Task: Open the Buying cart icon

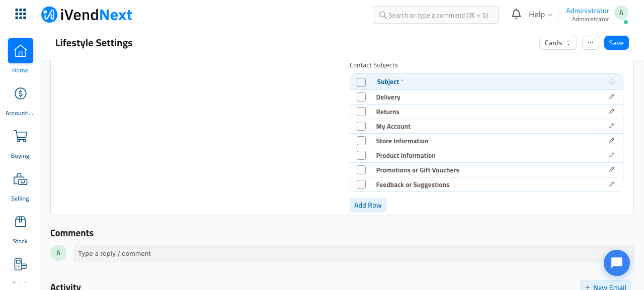Action: coord(21,136)
